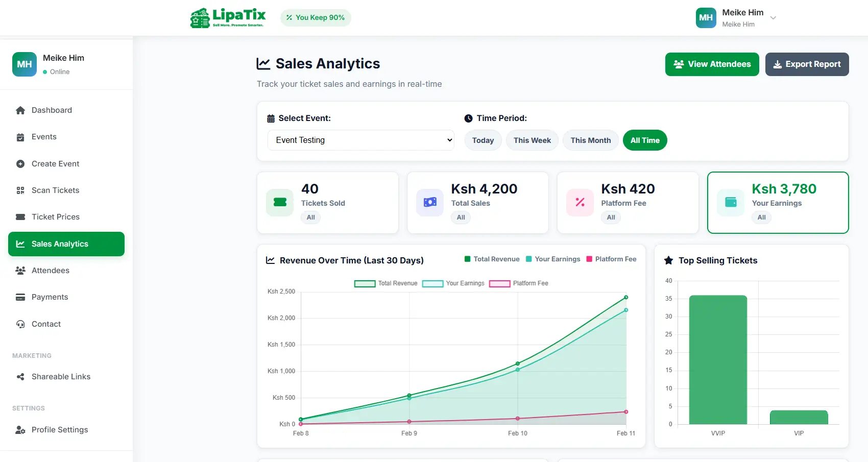Click the Feb 11 Total Revenue data point
The image size is (868, 462).
coord(626,297)
